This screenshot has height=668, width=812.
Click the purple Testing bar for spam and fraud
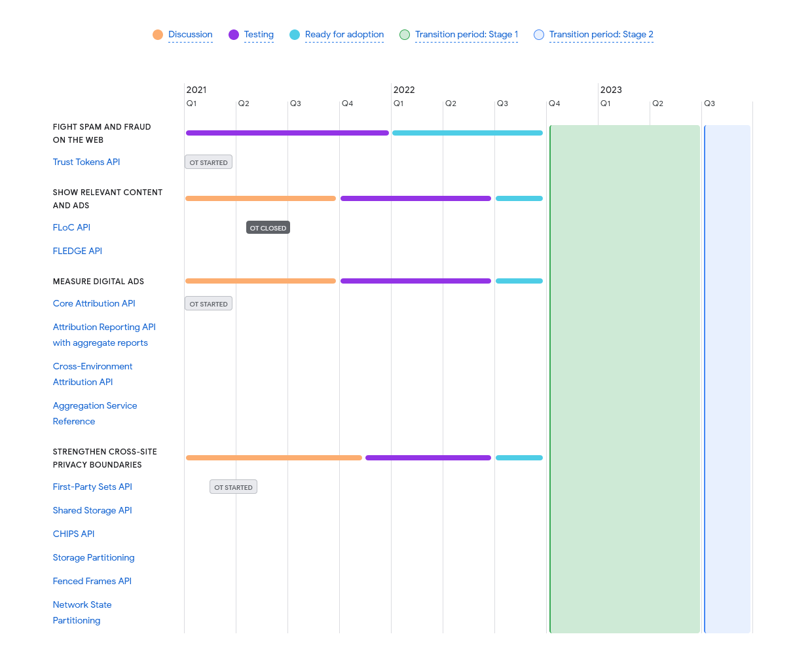click(287, 133)
